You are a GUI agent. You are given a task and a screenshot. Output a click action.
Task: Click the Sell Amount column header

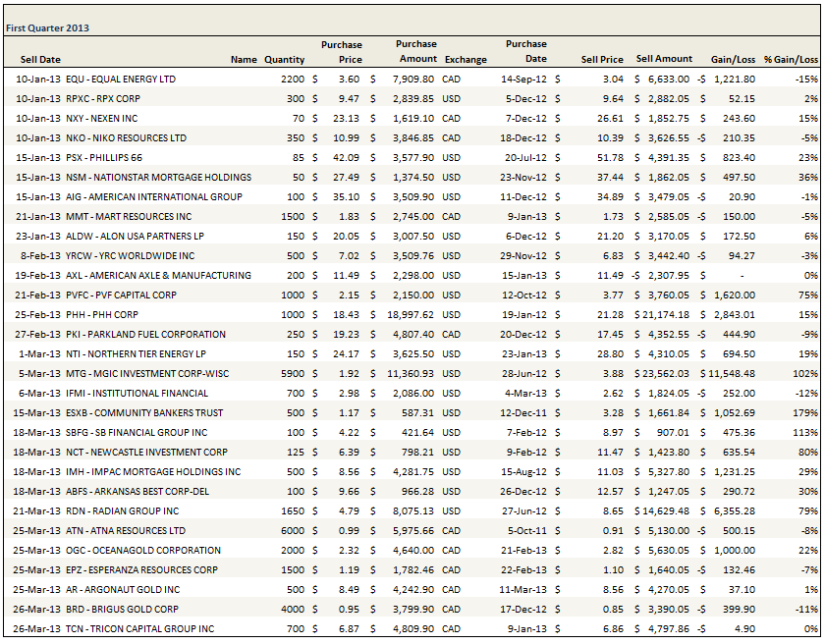(x=664, y=59)
